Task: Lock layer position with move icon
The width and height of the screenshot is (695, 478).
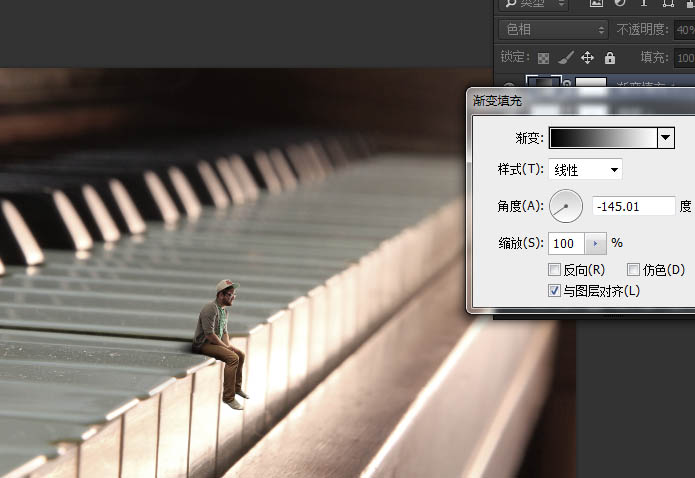Action: point(588,58)
